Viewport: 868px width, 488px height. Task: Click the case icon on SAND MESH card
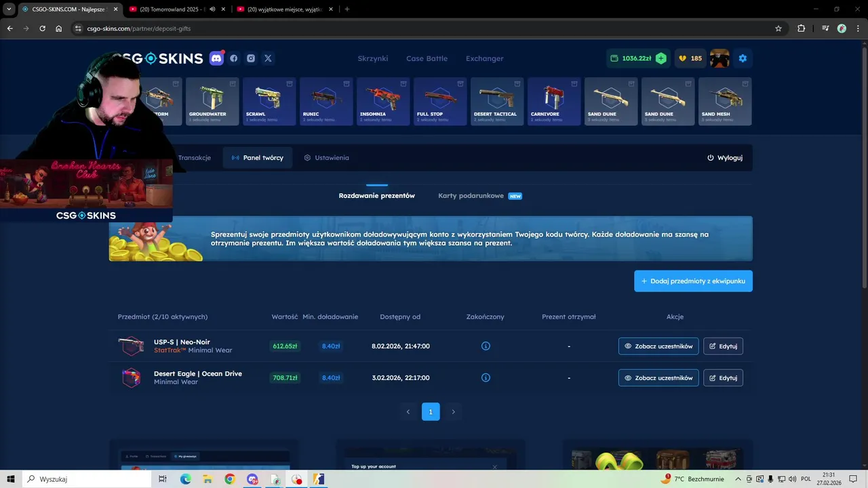745,83
